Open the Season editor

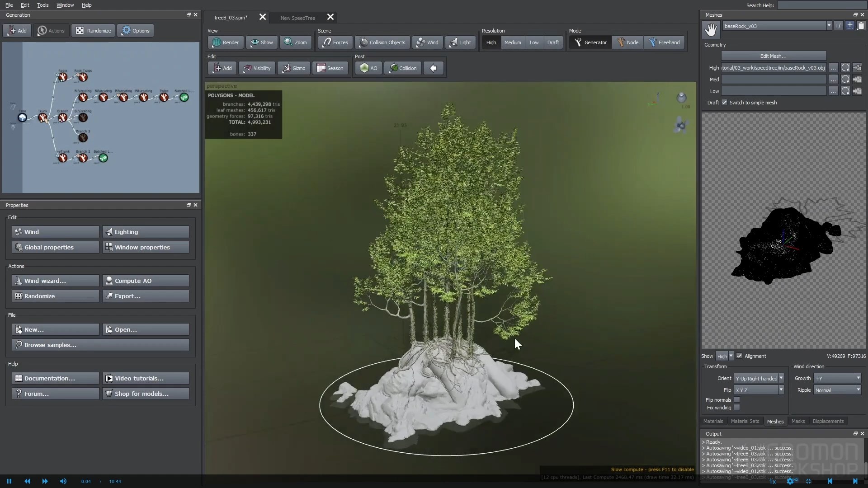pyautogui.click(x=330, y=68)
